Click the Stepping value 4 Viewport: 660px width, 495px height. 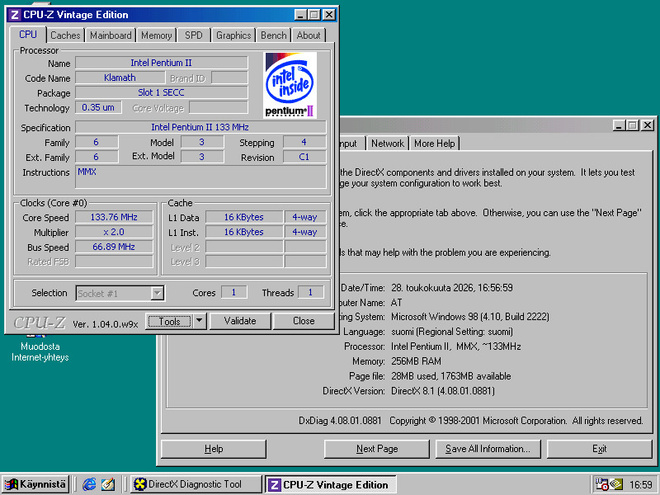(x=304, y=142)
